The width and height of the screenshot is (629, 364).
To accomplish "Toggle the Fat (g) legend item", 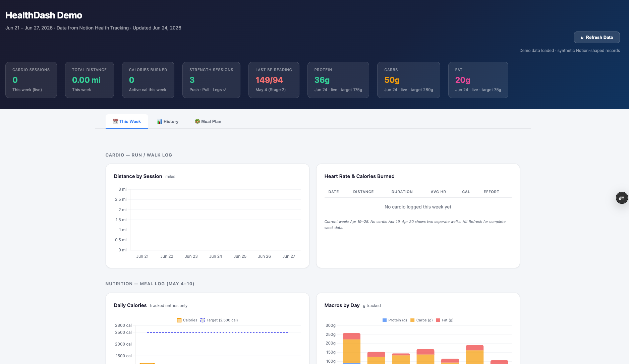I will (445, 320).
